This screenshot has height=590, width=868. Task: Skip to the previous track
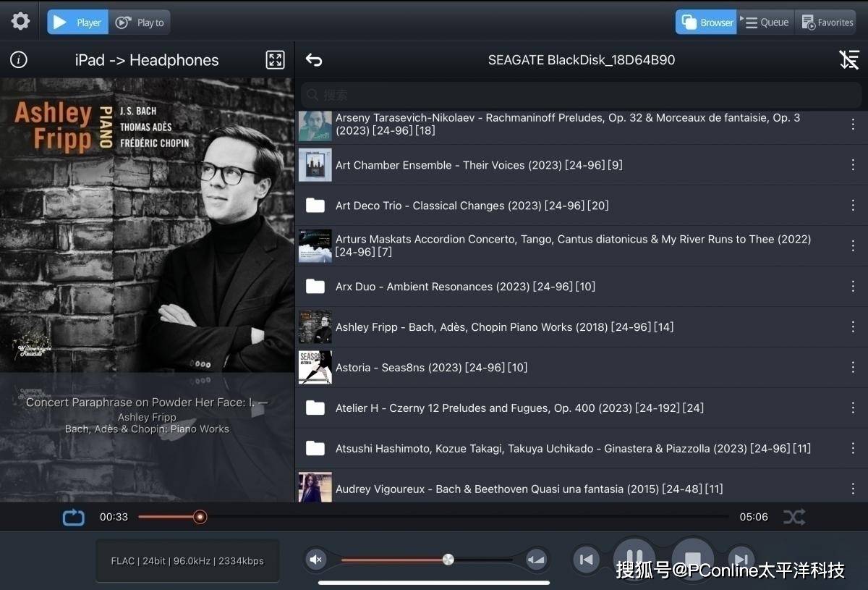(587, 560)
